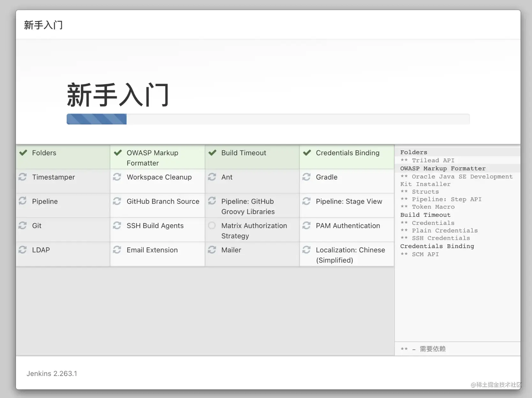The height and width of the screenshot is (398, 532).
Task: Select the Gradle plugin name
Action: 327,177
